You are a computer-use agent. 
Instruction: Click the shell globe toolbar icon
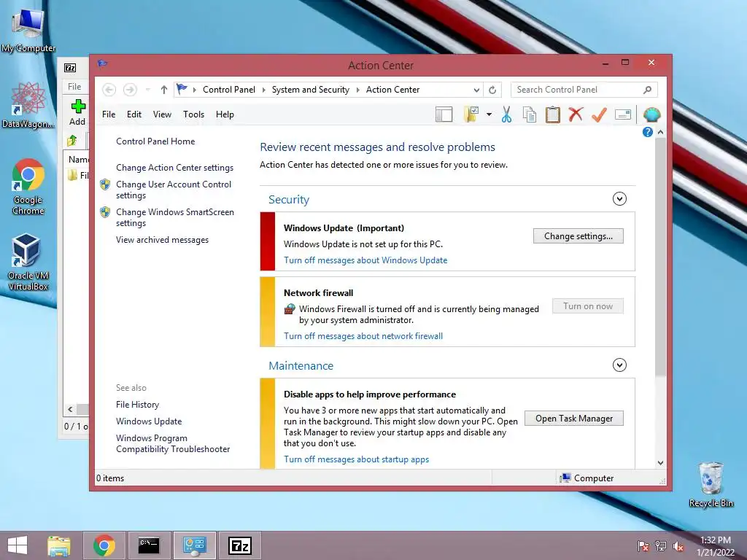pyautogui.click(x=651, y=114)
